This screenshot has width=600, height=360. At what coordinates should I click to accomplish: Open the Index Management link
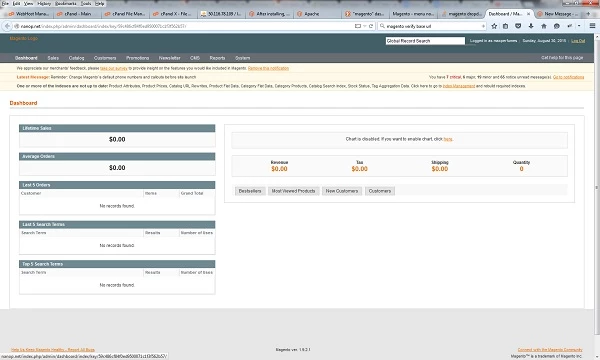(458, 86)
